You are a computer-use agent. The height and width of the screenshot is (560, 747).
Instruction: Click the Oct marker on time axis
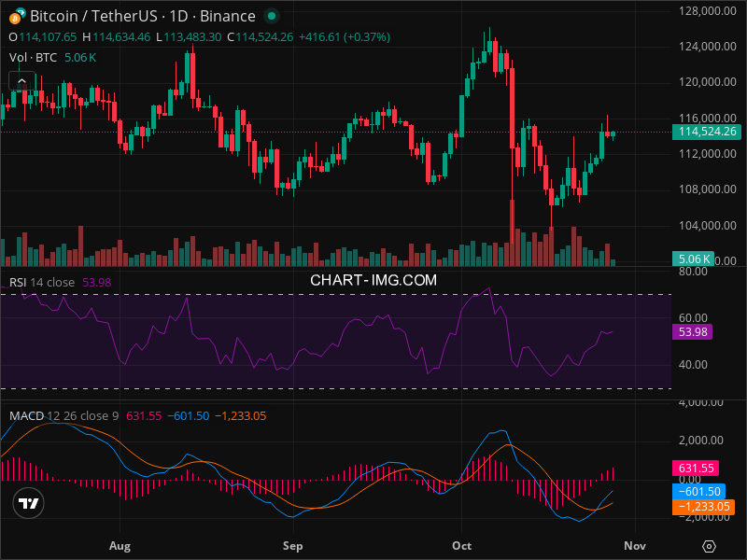click(461, 544)
